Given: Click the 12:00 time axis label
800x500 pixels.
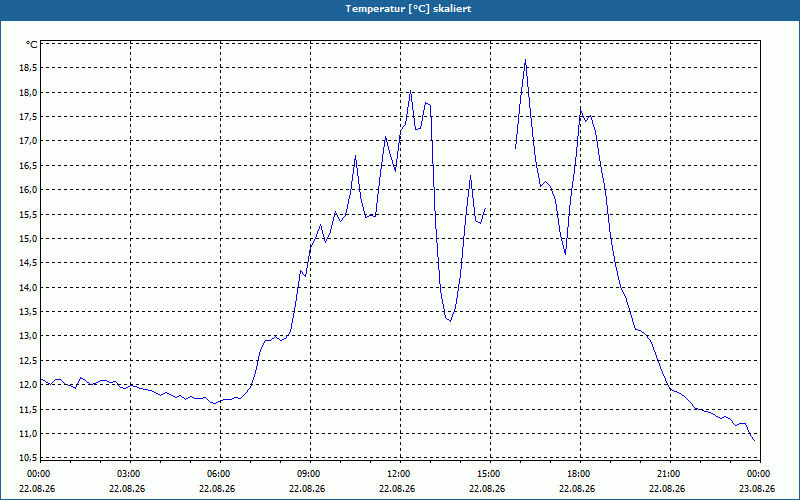Looking at the screenshot, I should point(397,474).
